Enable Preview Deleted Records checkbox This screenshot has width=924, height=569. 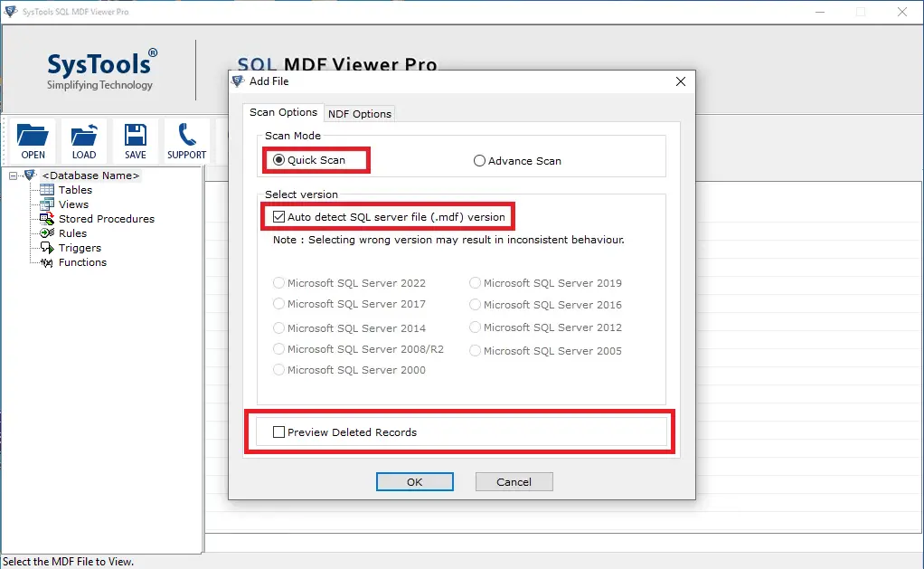click(278, 432)
